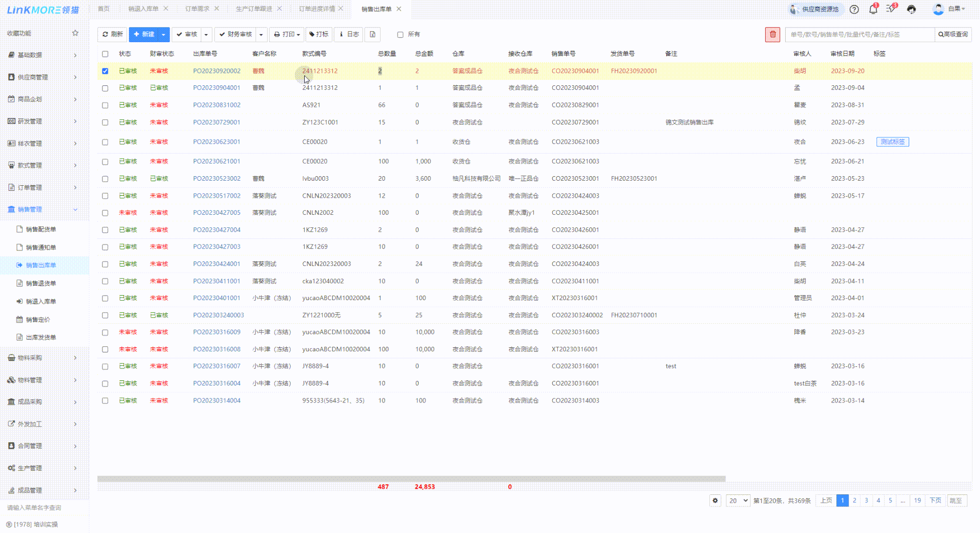Open 销售退货单 in the sidebar
Image resolution: width=980 pixels, height=533 pixels.
tap(41, 284)
